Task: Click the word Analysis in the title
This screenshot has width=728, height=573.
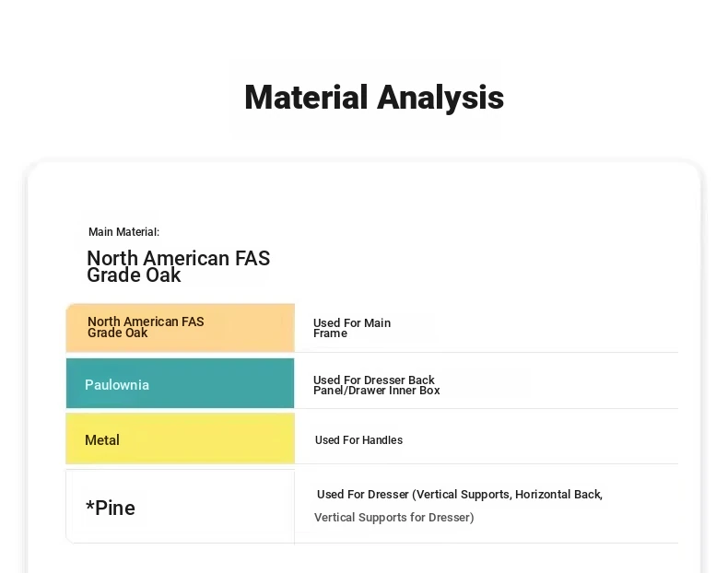Action: (x=440, y=98)
